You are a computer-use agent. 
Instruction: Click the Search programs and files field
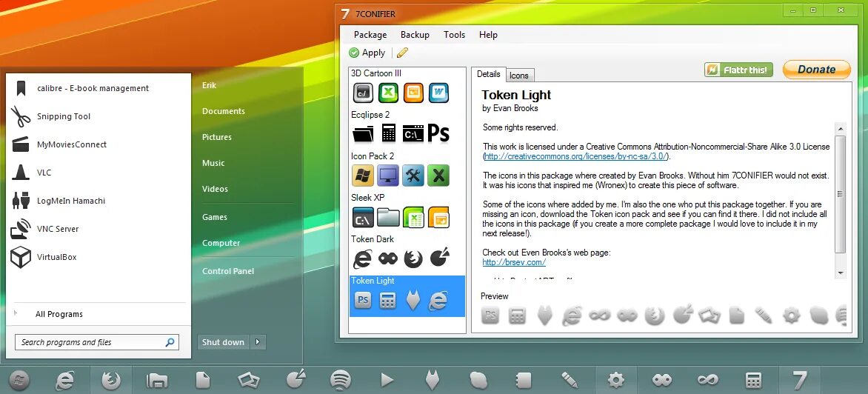point(97,342)
